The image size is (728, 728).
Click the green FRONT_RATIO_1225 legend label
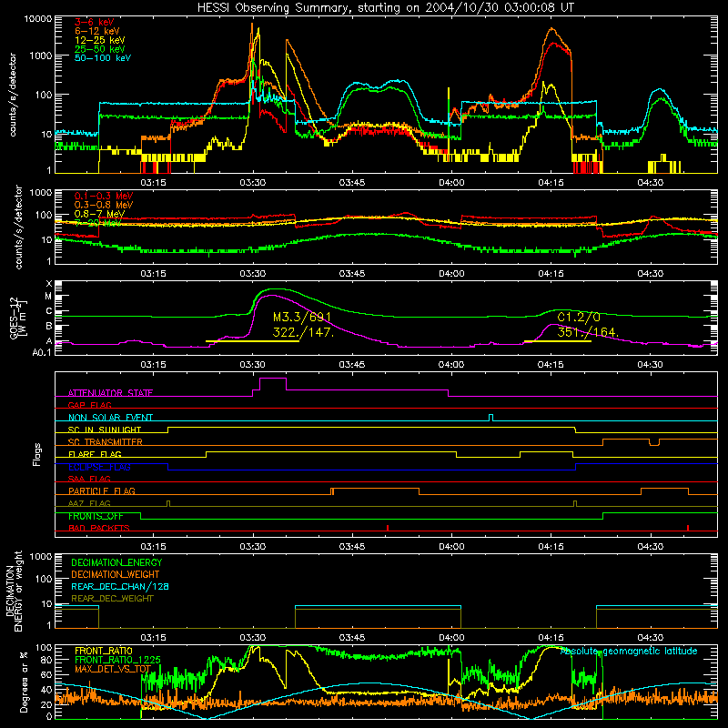118,660
